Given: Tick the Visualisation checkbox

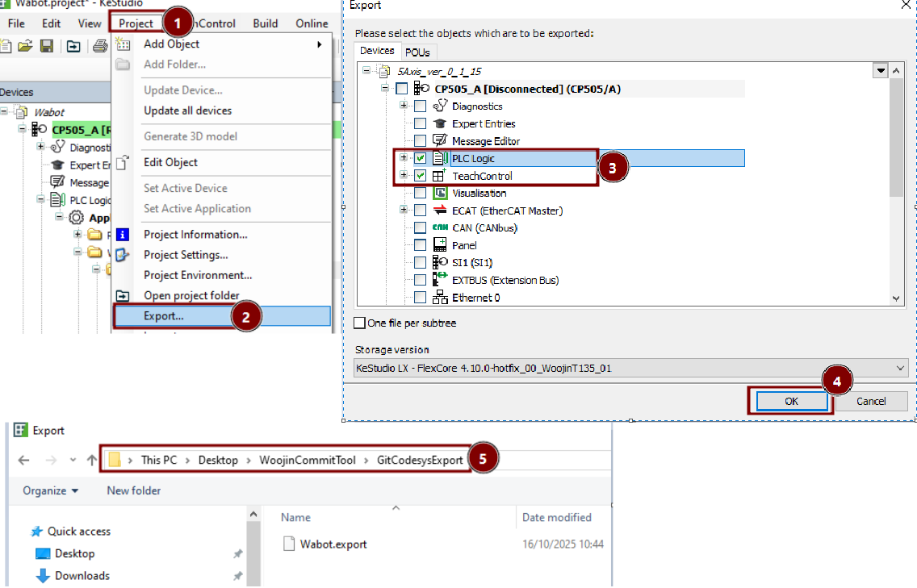Looking at the screenshot, I should point(420,194).
